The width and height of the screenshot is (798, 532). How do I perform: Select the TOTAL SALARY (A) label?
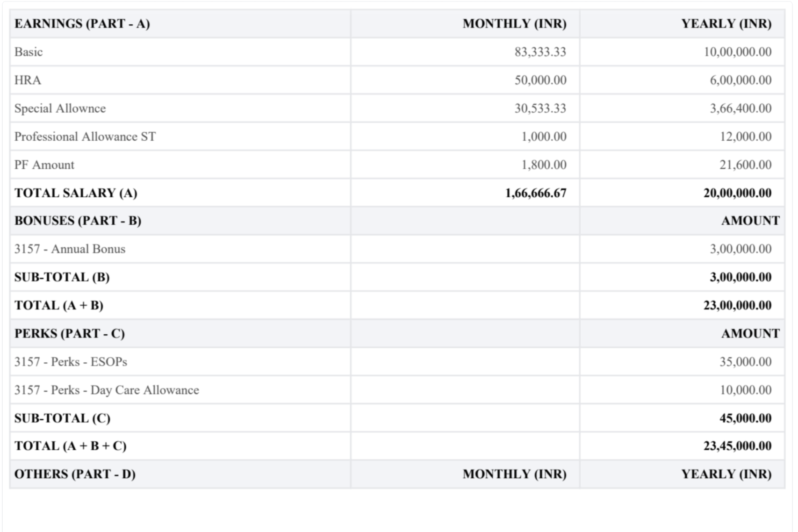[x=76, y=193]
